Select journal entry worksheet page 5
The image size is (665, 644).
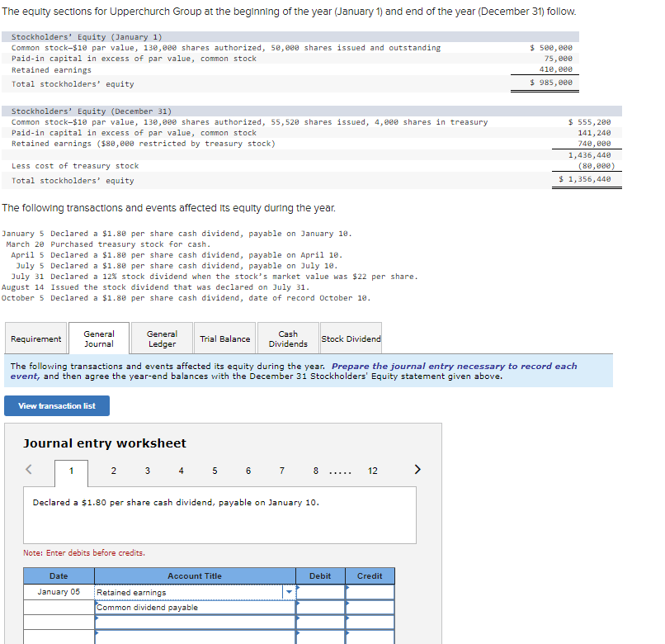215,471
